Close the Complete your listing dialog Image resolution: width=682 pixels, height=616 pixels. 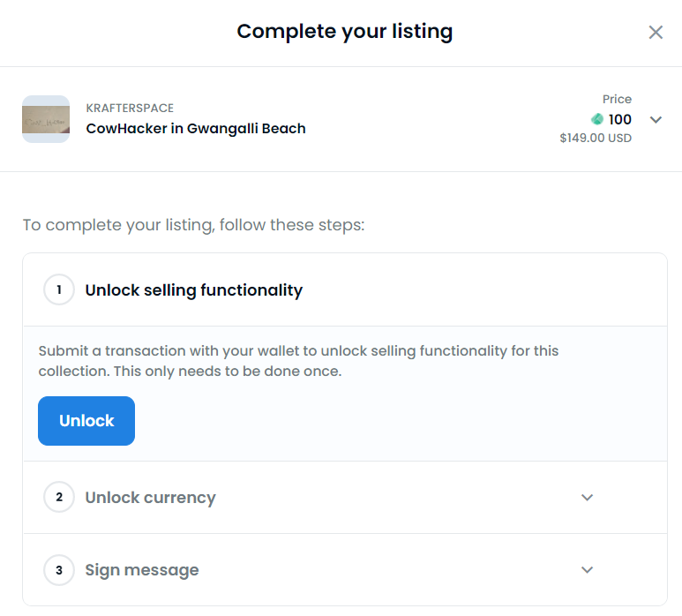[656, 33]
